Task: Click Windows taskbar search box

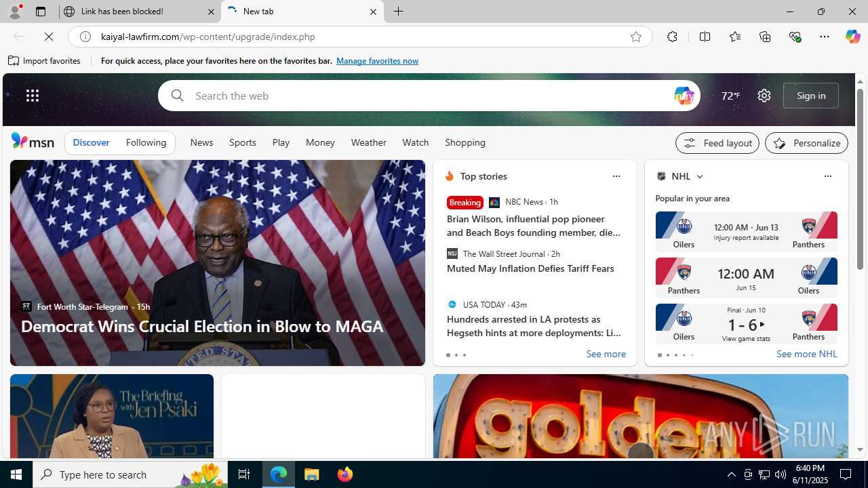Action: 131,474
